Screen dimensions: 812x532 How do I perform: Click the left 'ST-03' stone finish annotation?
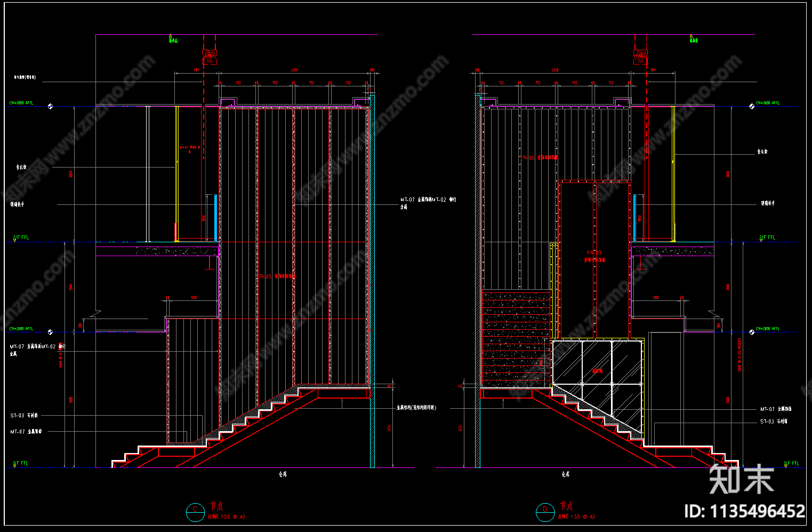tap(24, 416)
